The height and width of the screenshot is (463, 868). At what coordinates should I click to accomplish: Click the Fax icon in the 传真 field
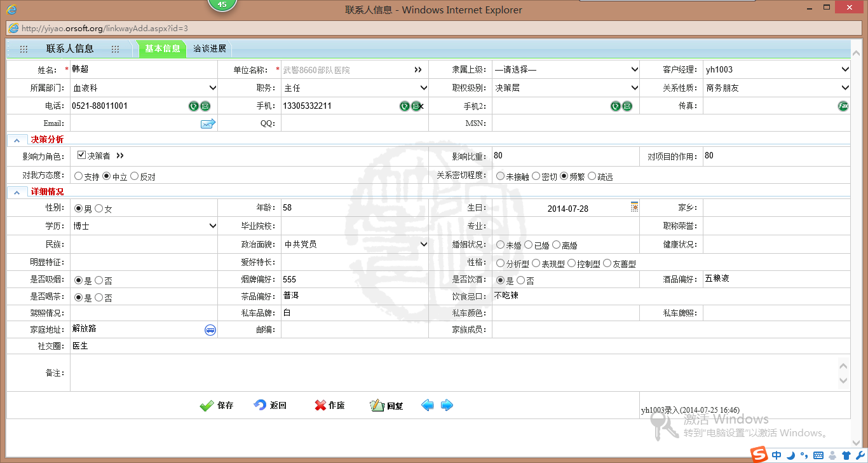843,106
